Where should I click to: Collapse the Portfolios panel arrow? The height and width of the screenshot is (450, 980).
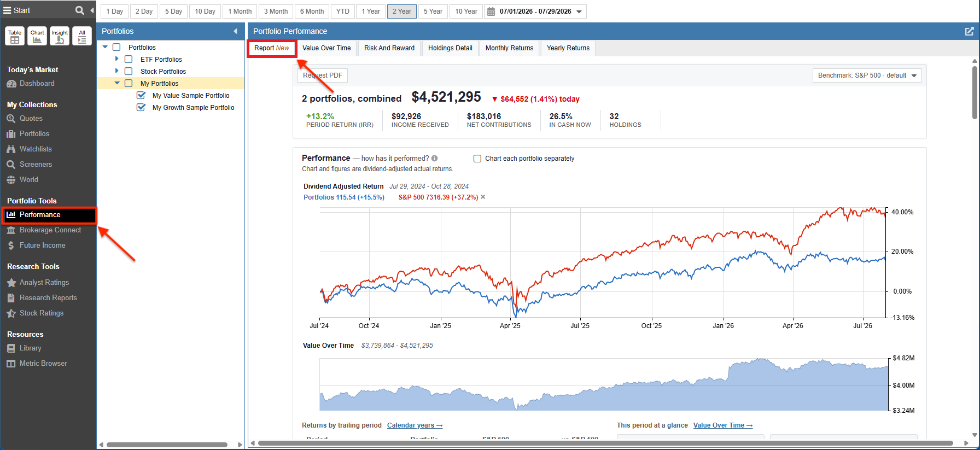pyautogui.click(x=236, y=31)
